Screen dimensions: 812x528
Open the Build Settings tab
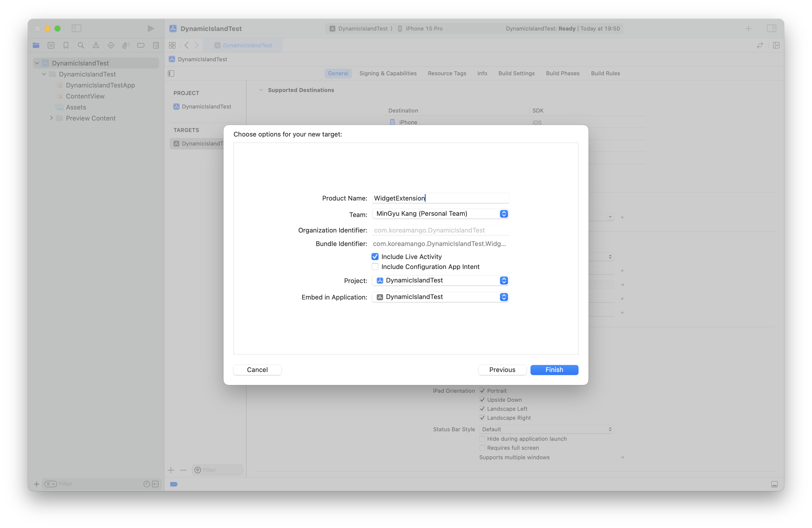(x=516, y=73)
